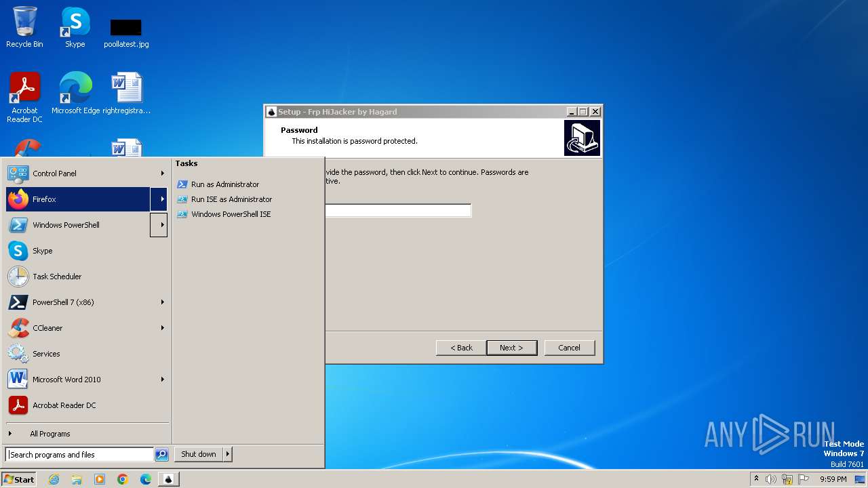Screen dimensions: 868x488
Task: Open Internet Explorer from the taskbar
Action: (x=54, y=479)
